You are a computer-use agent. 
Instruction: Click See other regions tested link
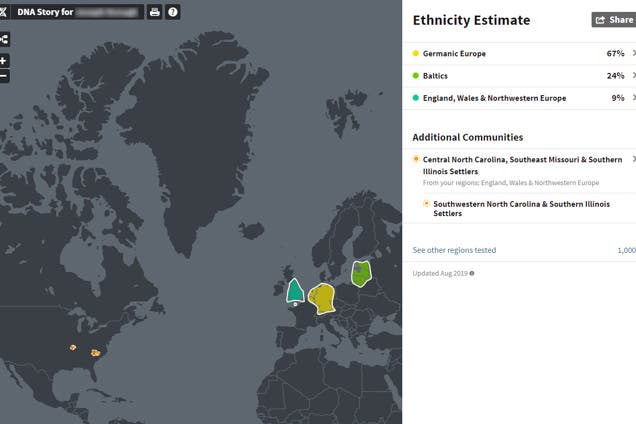click(x=454, y=250)
